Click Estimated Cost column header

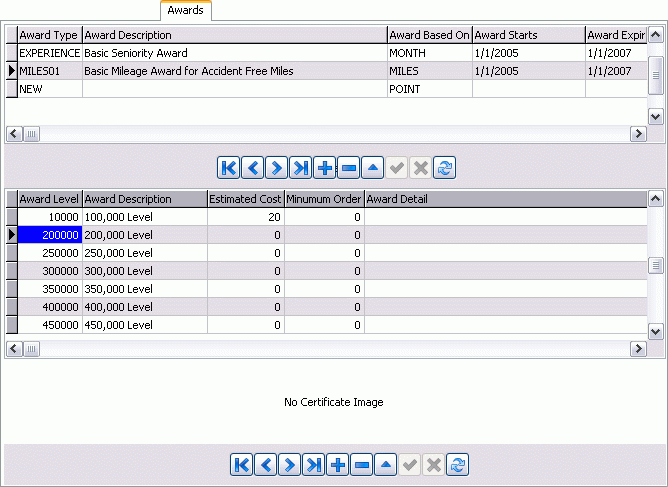[x=245, y=199]
